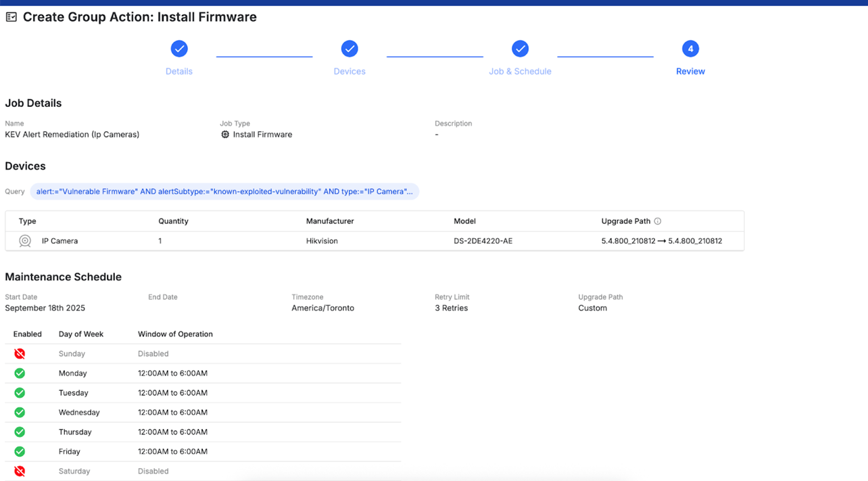Image resolution: width=868 pixels, height=481 pixels.
Task: Toggle the Saturday disabled status icon
Action: click(20, 472)
